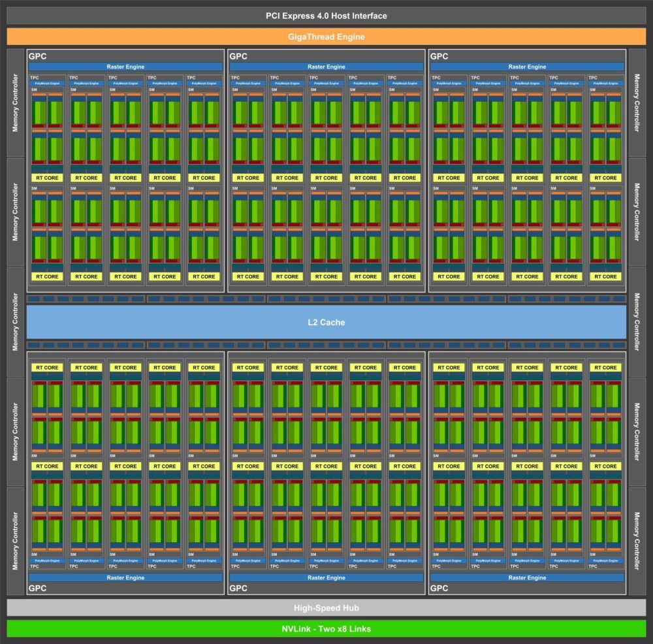Click the bottommost Memory Controller on right edge
This screenshot has height=644, width=653.
(x=637, y=541)
